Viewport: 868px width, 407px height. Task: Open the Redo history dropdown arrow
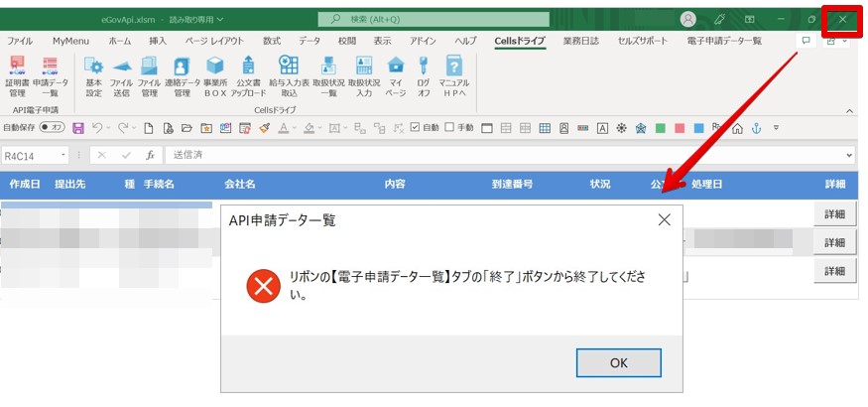click(x=133, y=128)
